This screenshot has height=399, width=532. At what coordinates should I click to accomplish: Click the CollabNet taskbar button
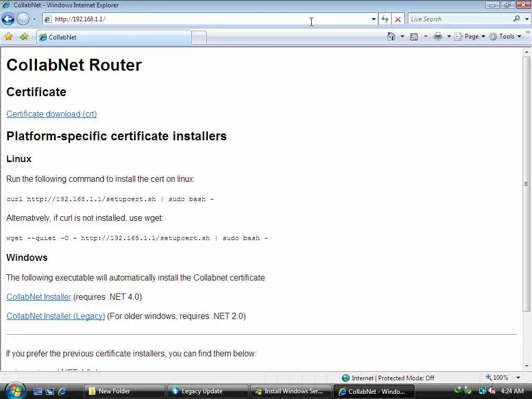[374, 391]
